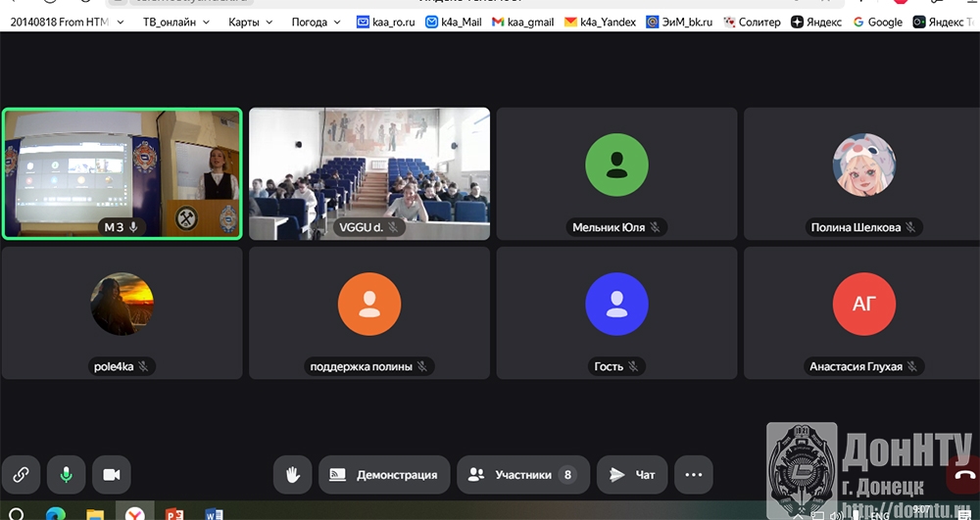Image resolution: width=980 pixels, height=520 pixels.
Task: Toggle the microphone on or off
Action: (x=66, y=475)
